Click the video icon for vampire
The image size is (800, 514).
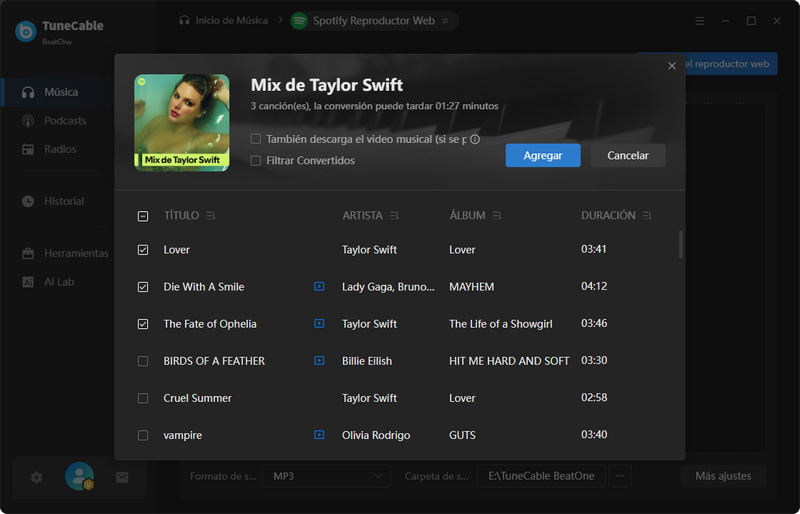pos(319,434)
